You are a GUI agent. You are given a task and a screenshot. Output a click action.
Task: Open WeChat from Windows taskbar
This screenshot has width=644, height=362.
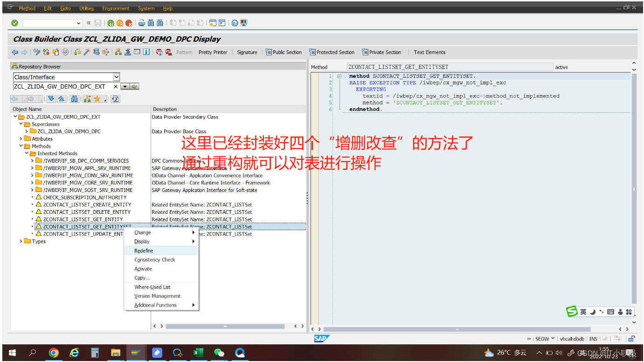(x=219, y=353)
